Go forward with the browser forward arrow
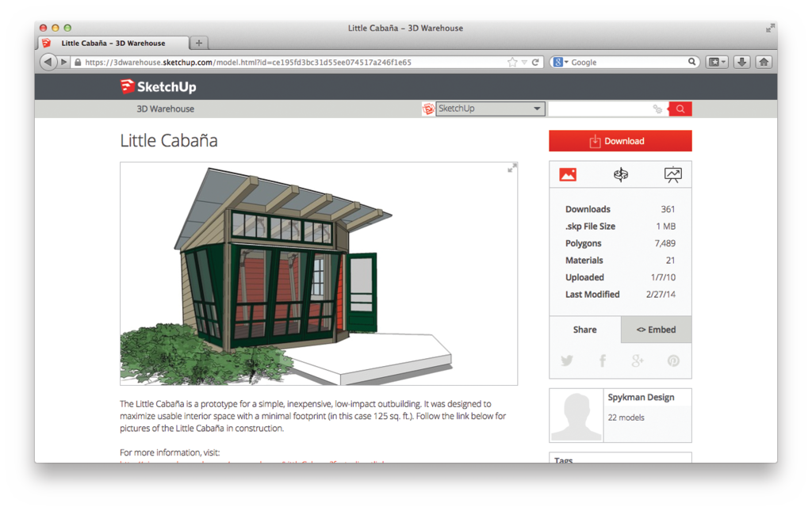The height and width of the screenshot is (511, 812). 63,62
